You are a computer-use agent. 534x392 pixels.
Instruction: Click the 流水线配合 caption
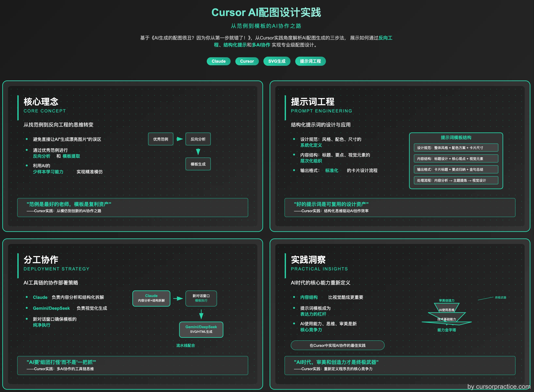click(186, 345)
